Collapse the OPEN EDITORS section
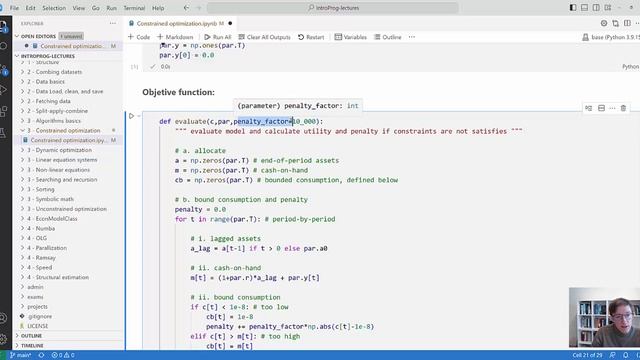This screenshot has height=360, width=640. point(38,36)
